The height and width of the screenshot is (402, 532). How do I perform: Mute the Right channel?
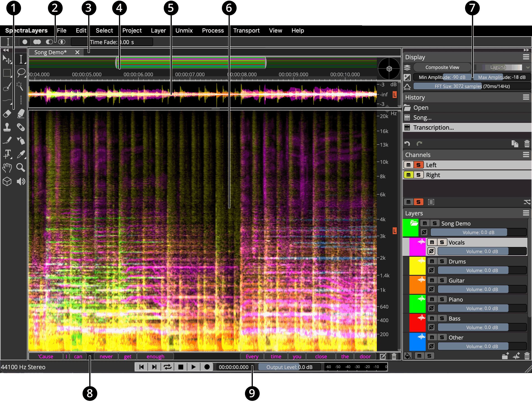409,175
